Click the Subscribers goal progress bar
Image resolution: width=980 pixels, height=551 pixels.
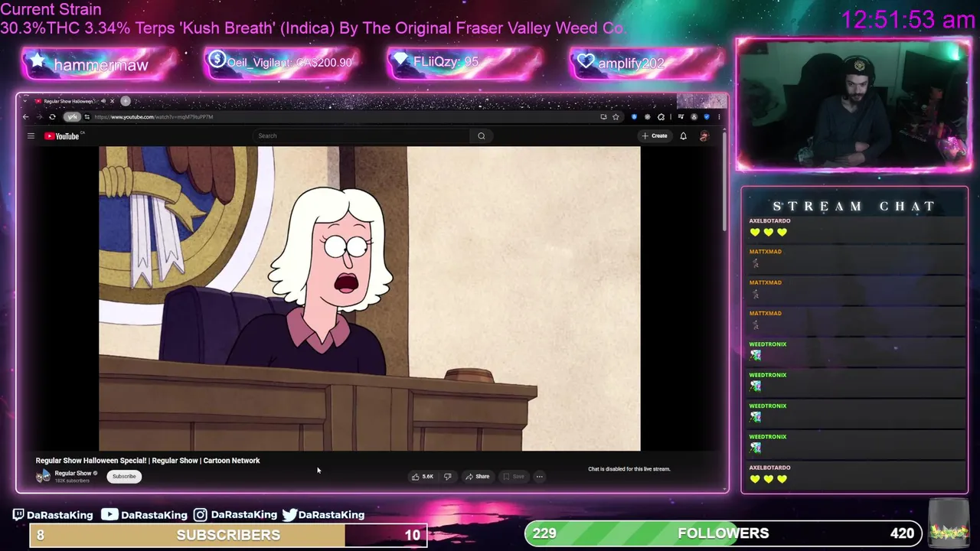pyautogui.click(x=228, y=534)
